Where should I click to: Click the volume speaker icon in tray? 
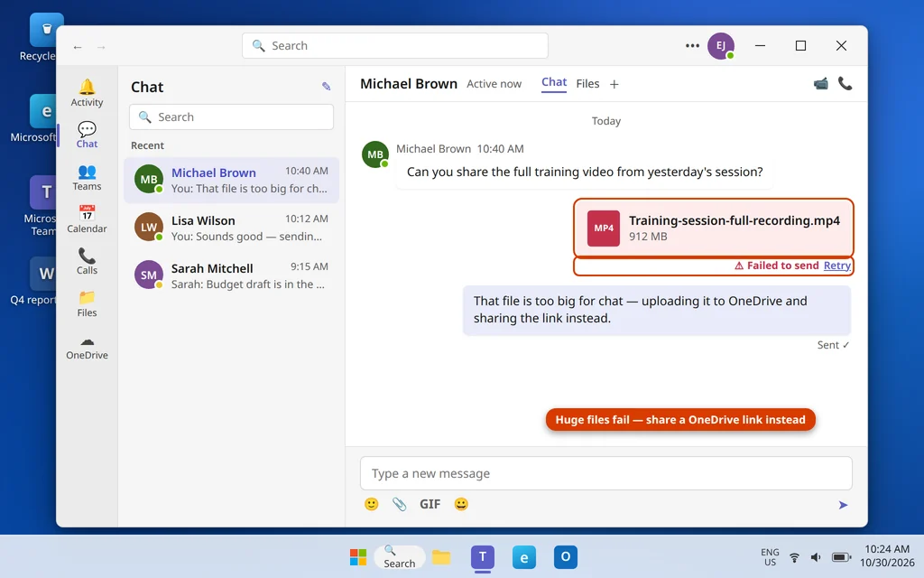(816, 557)
